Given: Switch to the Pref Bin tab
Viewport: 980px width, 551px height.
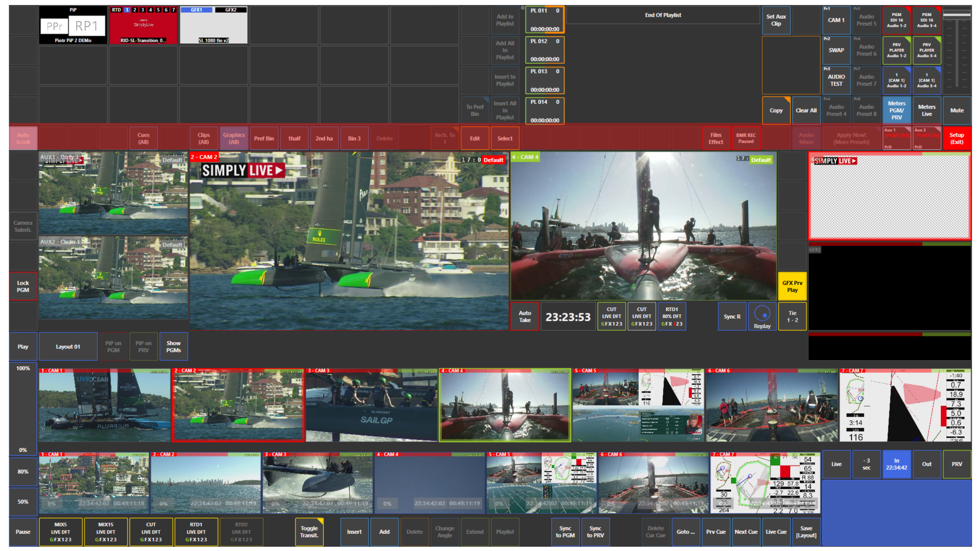Looking at the screenshot, I should tap(264, 139).
